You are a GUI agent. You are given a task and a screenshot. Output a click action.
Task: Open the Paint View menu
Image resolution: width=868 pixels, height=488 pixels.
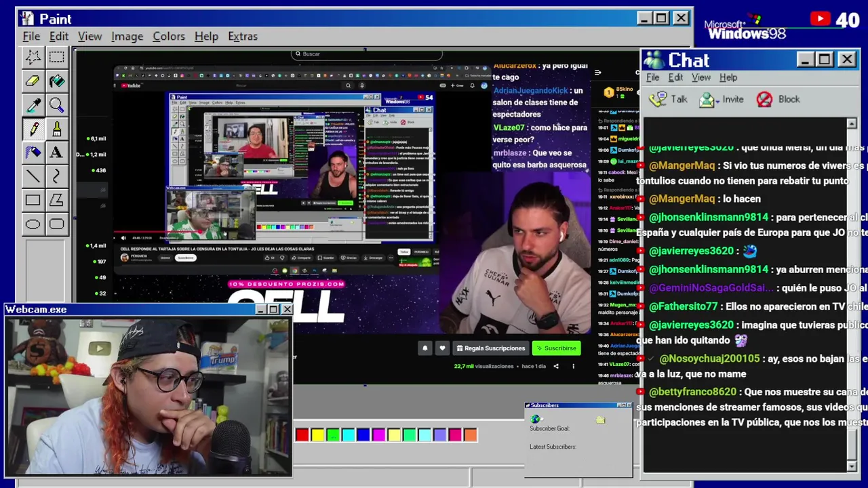click(90, 37)
